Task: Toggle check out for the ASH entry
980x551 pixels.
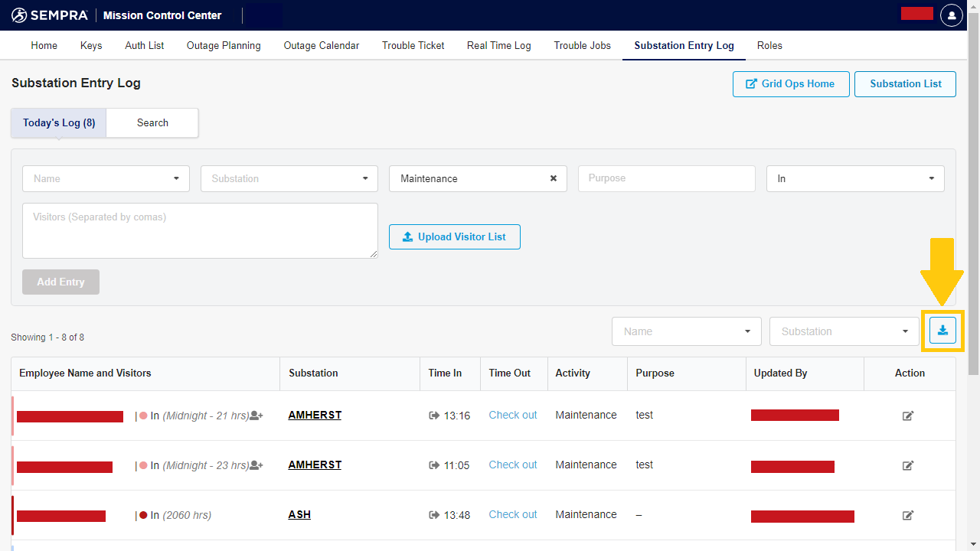Action: pyautogui.click(x=512, y=514)
